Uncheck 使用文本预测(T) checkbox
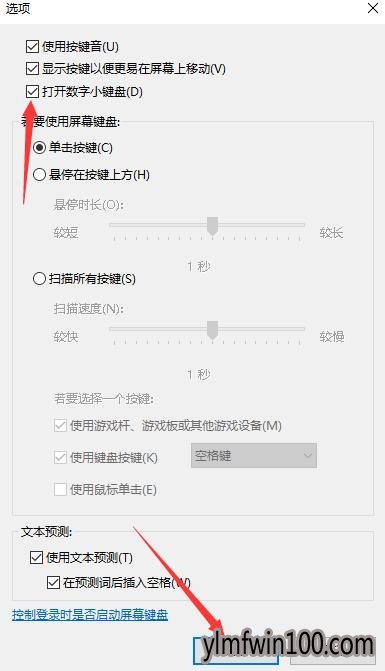Image resolution: width=385 pixels, height=671 pixels. pyautogui.click(x=36, y=558)
